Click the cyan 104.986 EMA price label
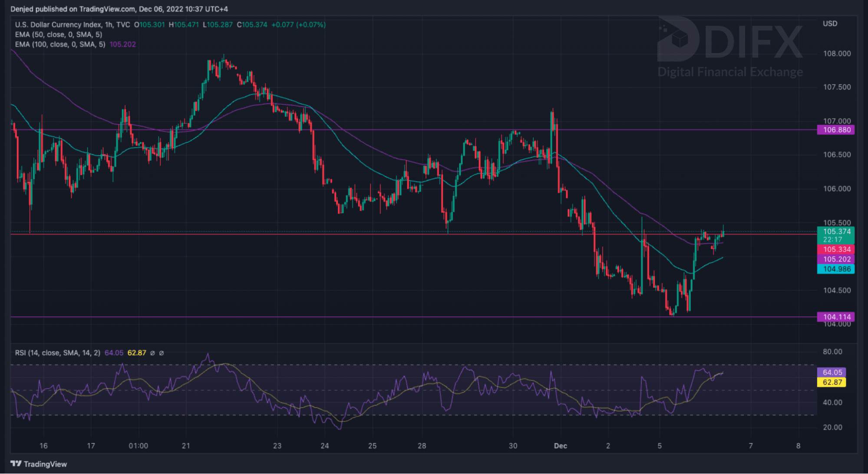Screen dimensions: 868x474 (x=836, y=269)
